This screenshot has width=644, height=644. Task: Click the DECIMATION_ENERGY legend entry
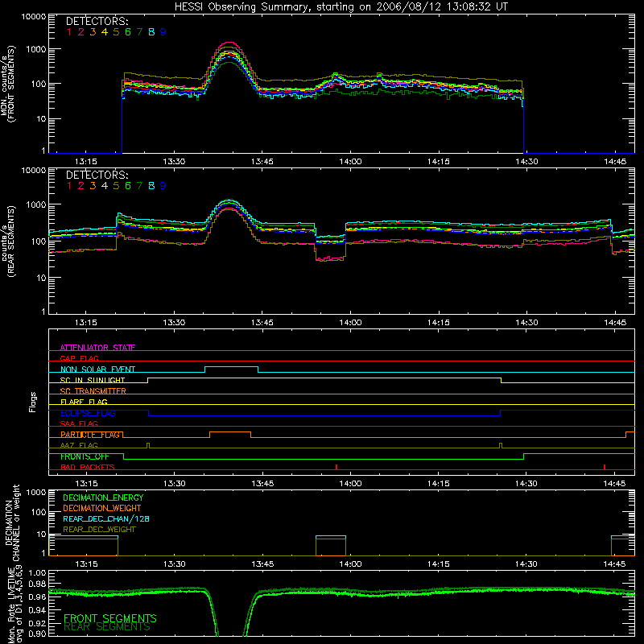(103, 497)
